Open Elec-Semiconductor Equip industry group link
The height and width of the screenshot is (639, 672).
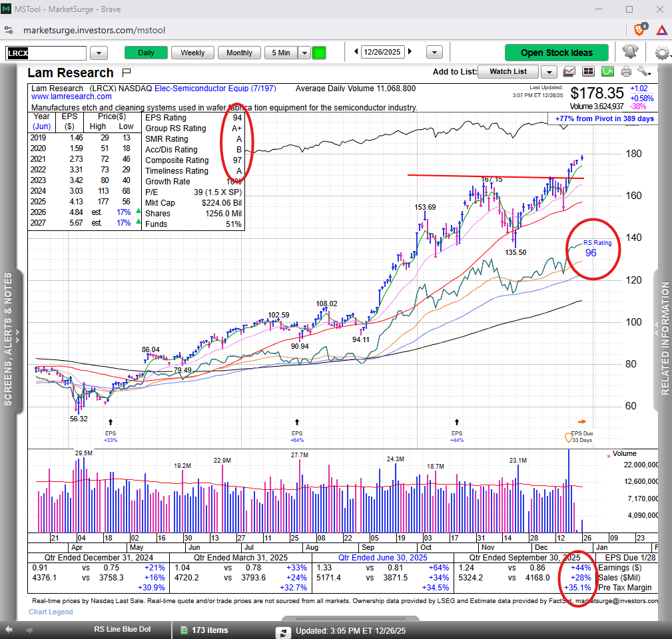click(215, 89)
